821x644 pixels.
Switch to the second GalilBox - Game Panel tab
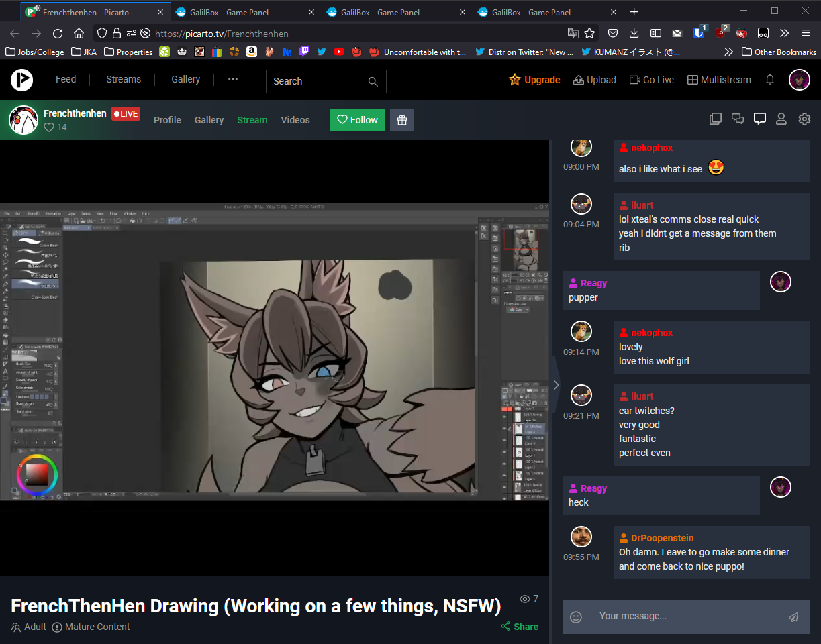coord(397,12)
